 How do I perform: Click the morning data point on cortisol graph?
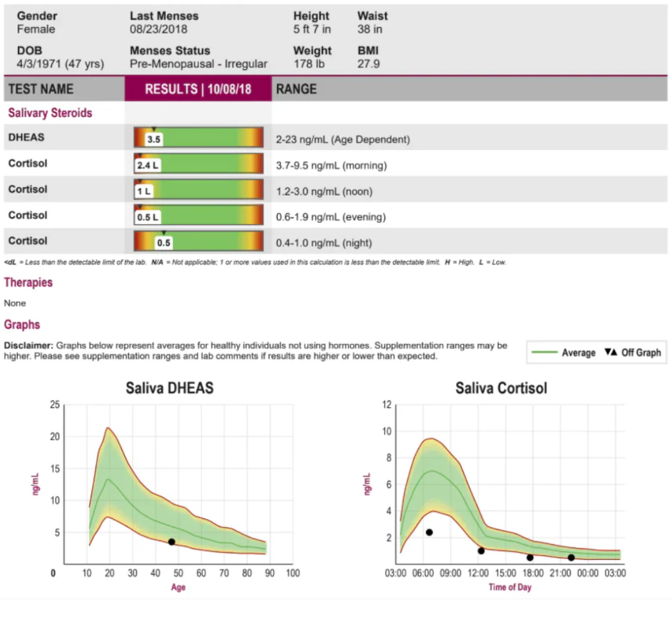point(429,532)
